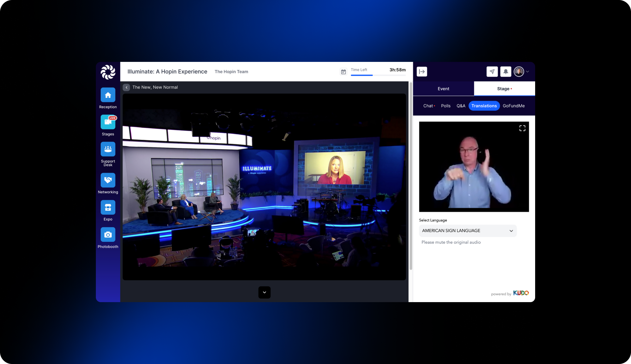Screen dimensions: 631x364
Task: Launch the Photobooth
Action: (x=108, y=235)
